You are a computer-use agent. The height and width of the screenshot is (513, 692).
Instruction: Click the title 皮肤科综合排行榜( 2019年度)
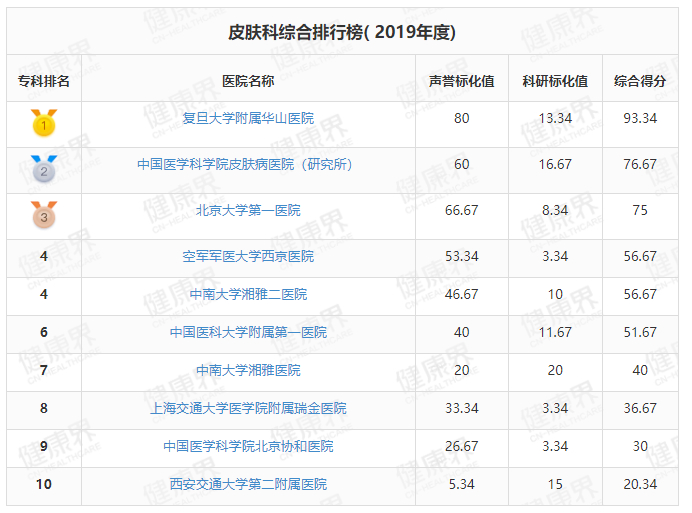coord(342,32)
